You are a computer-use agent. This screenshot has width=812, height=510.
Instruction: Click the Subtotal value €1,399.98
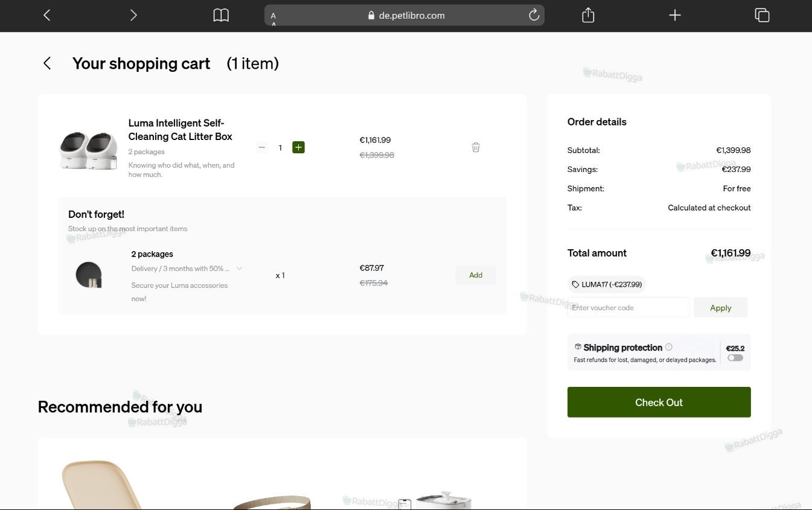tap(734, 150)
